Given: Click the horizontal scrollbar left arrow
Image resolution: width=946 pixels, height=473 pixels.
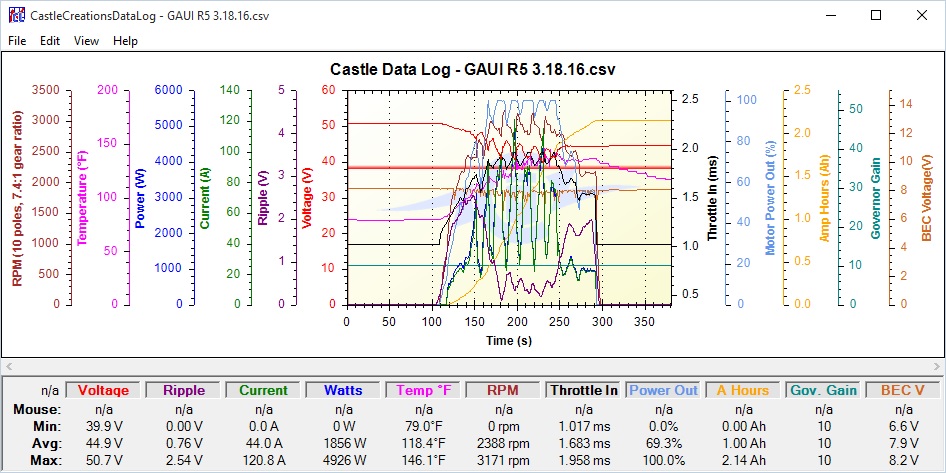Looking at the screenshot, I should pos(8,366).
